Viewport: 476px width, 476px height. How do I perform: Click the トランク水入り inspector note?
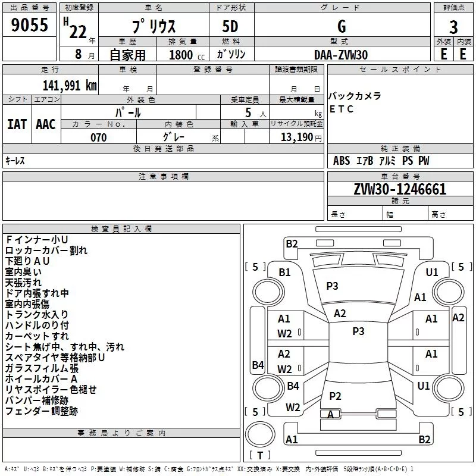tap(37, 314)
